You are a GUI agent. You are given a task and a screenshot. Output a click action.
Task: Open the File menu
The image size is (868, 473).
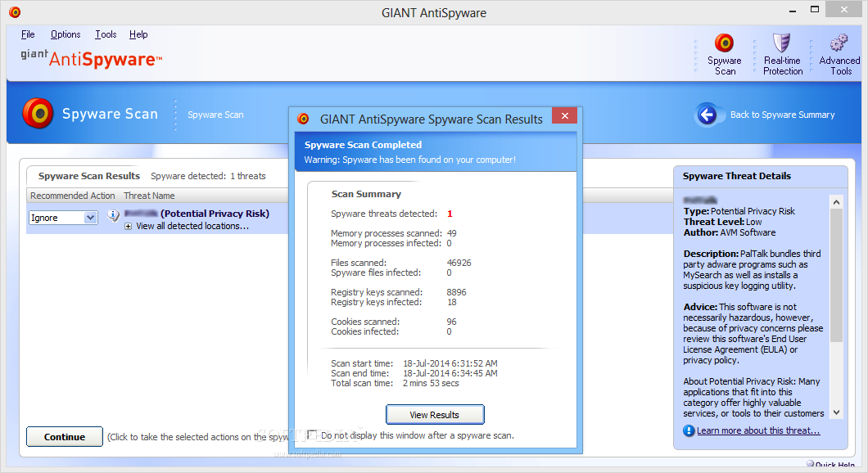tap(28, 34)
